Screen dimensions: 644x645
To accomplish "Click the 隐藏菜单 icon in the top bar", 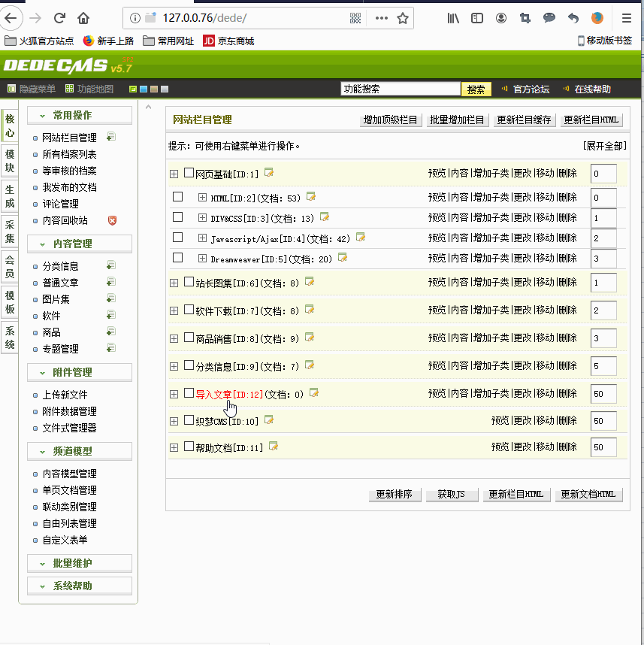I will [11, 89].
